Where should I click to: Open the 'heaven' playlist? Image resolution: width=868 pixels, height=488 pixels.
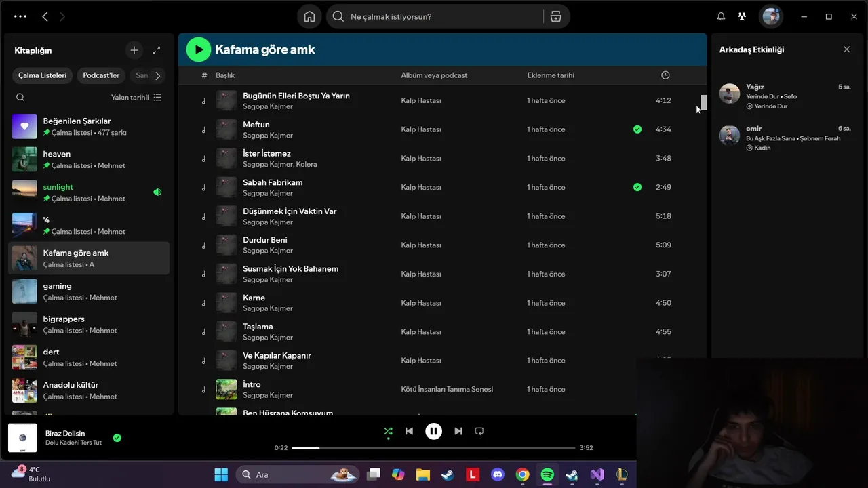tap(89, 159)
